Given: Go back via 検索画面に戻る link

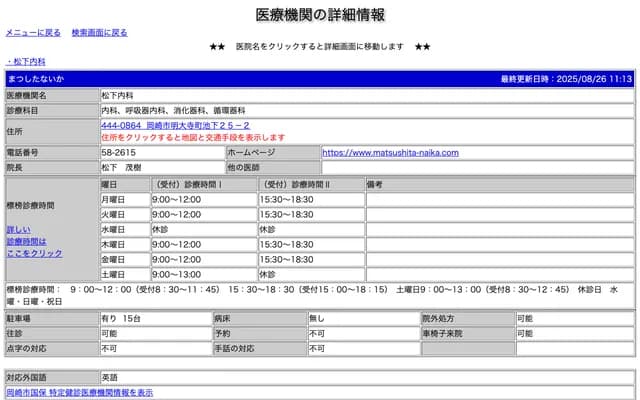Looking at the screenshot, I should [x=99, y=32].
